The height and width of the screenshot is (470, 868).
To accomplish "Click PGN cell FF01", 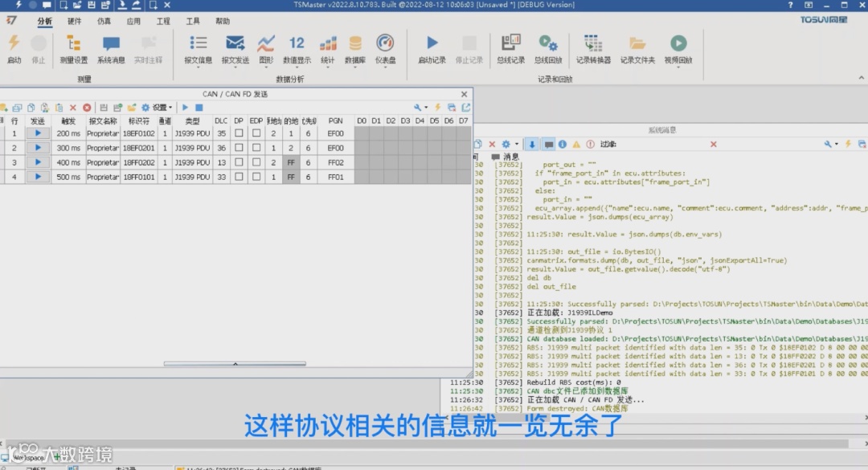I will point(335,177).
